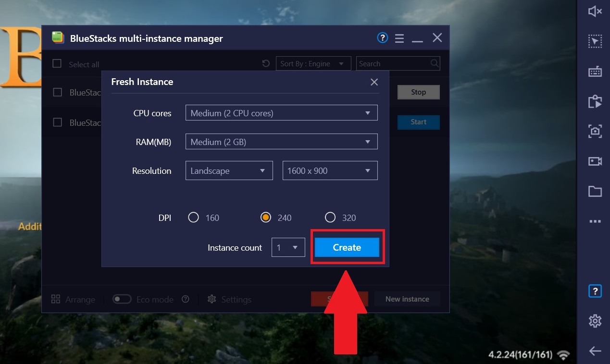Image resolution: width=610 pixels, height=364 pixels.
Task: Open the 1600 x 900 resolution dropdown
Action: [330, 171]
